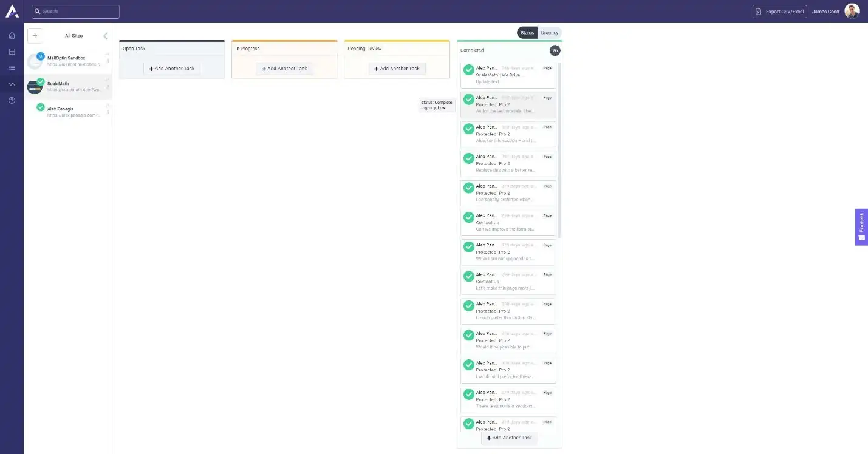Image resolution: width=868 pixels, height=454 pixels.
Task: Open the Feedback tab on right edge
Action: coord(861,226)
